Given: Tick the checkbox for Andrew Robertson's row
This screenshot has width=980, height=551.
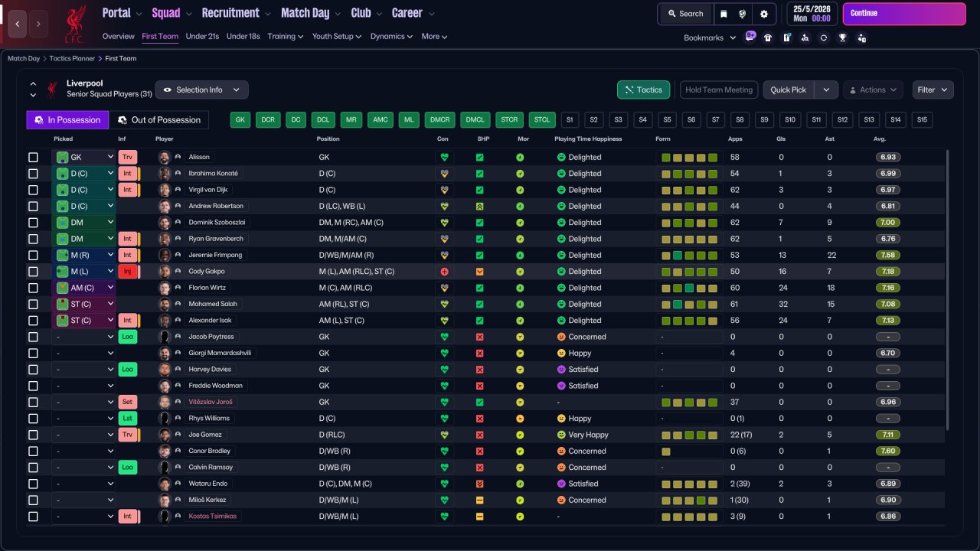Looking at the screenshot, I should (x=33, y=206).
